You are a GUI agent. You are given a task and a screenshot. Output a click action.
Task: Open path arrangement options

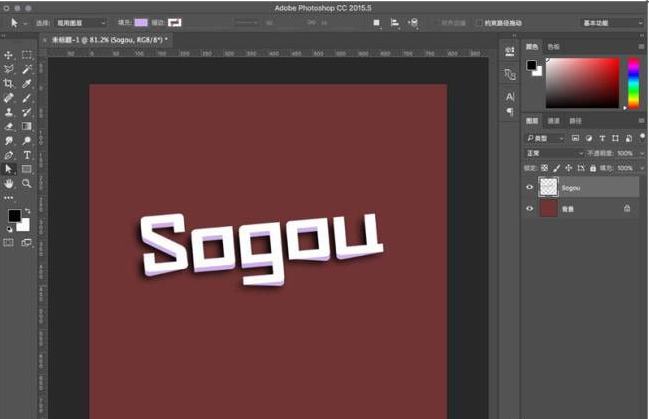point(413,23)
